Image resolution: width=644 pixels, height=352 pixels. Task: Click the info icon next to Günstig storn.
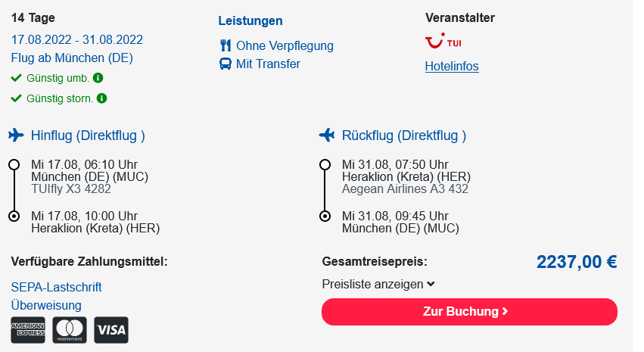click(102, 98)
